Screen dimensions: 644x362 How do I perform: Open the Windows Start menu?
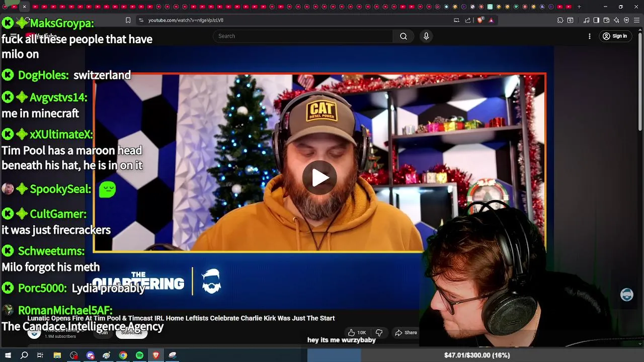(x=8, y=355)
